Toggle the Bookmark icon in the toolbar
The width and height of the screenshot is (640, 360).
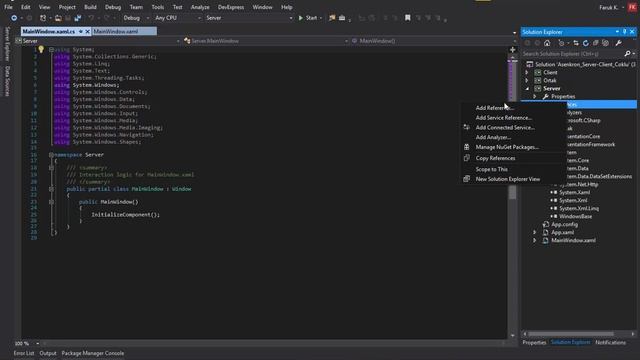[x=407, y=18]
